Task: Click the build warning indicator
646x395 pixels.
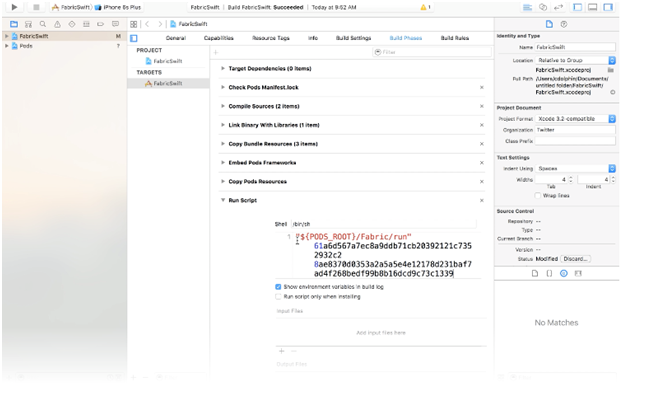Action: 425,7
